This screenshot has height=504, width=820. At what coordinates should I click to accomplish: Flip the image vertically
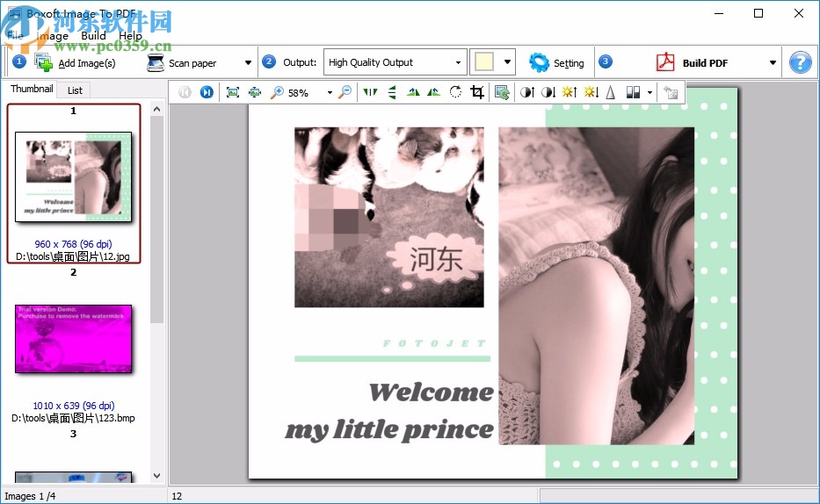tap(392, 92)
